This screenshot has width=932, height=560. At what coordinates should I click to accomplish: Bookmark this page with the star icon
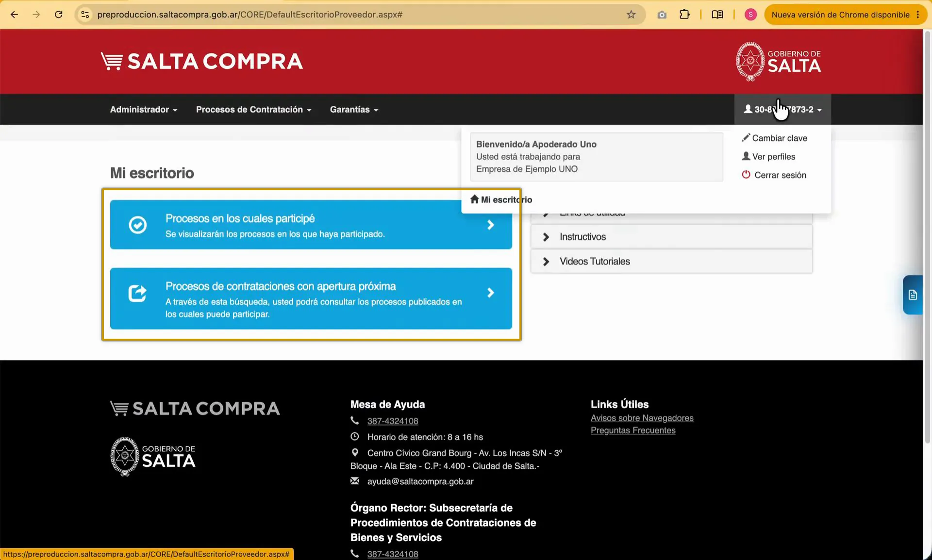coord(631,15)
